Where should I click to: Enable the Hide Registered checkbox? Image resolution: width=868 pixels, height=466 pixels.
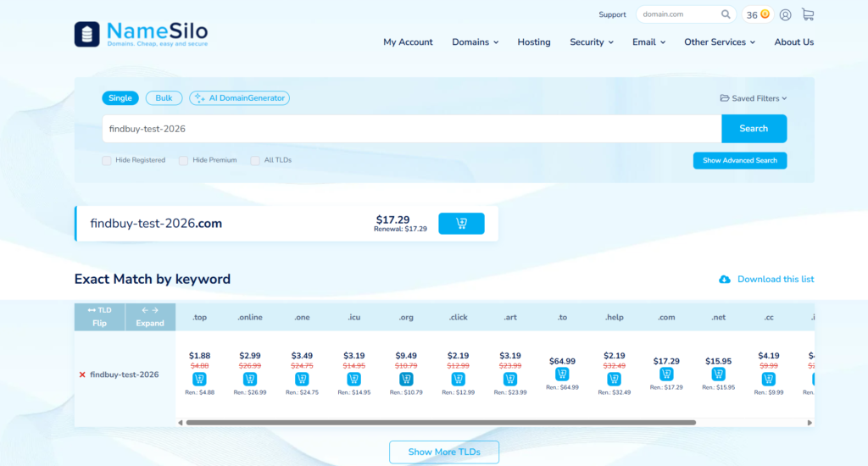(x=106, y=160)
